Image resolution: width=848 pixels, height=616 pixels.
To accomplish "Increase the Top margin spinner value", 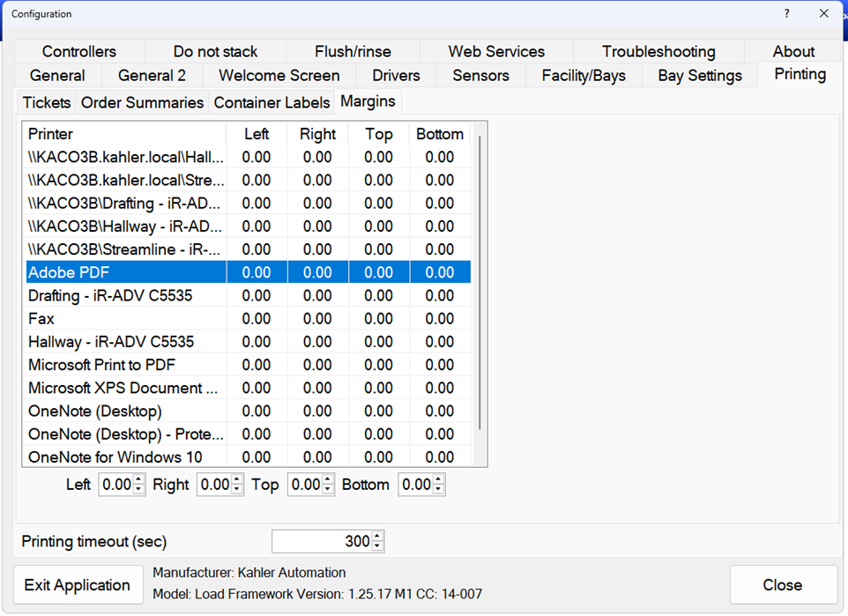I will (x=328, y=480).
